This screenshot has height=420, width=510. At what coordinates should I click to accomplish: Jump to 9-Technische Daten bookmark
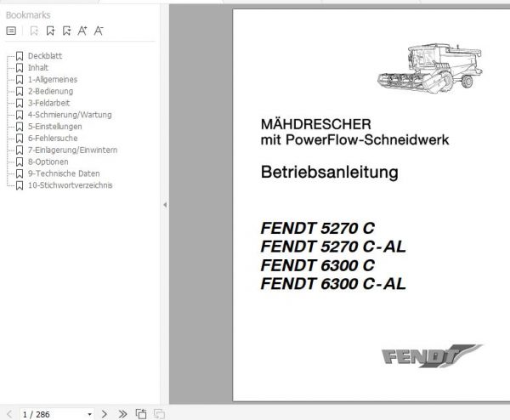pos(64,173)
